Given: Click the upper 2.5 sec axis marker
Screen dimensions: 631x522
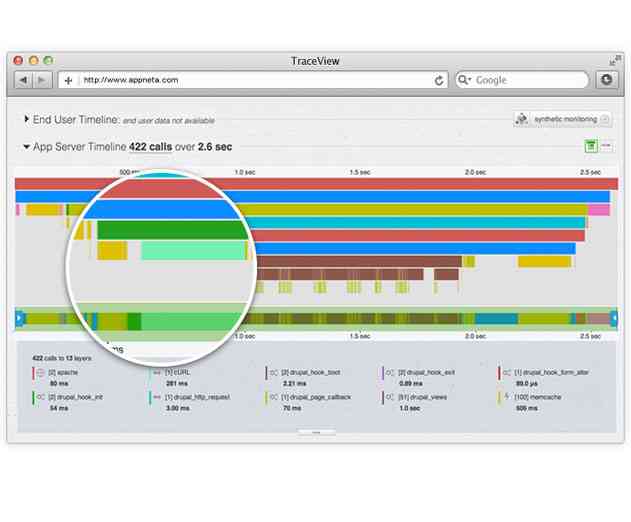Looking at the screenshot, I should 590,172.
